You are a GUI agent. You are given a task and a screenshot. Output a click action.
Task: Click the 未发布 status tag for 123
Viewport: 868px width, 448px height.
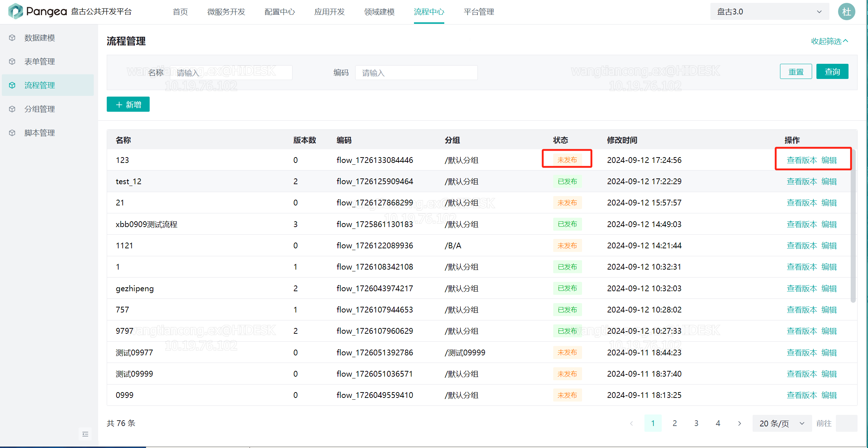click(567, 160)
